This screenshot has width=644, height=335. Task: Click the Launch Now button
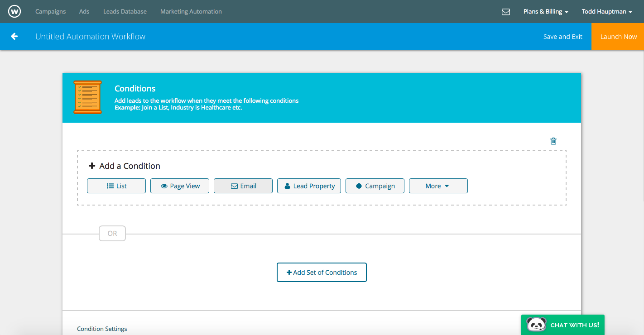point(618,37)
